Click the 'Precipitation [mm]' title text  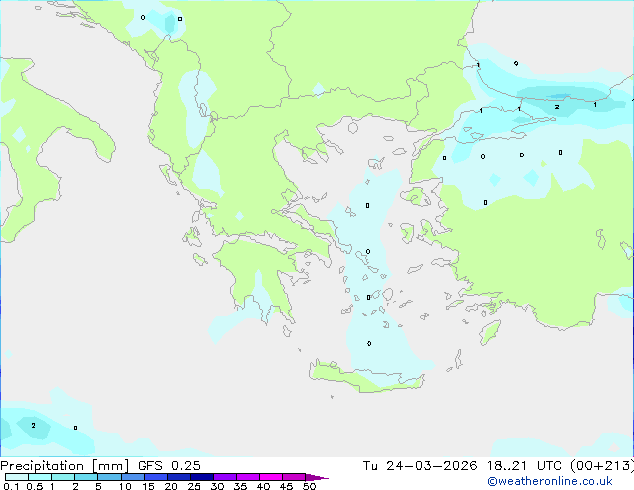[65, 466]
